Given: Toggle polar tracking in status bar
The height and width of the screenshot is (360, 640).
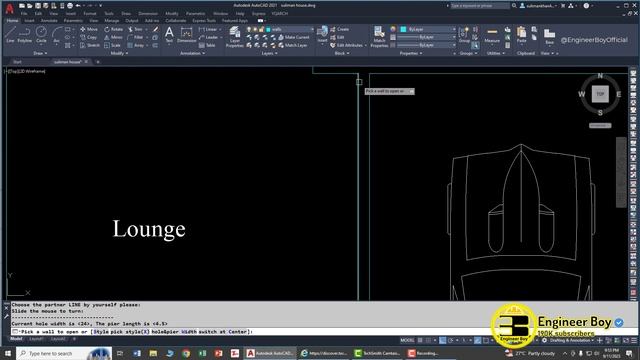Looking at the screenshot, I should point(451,340).
